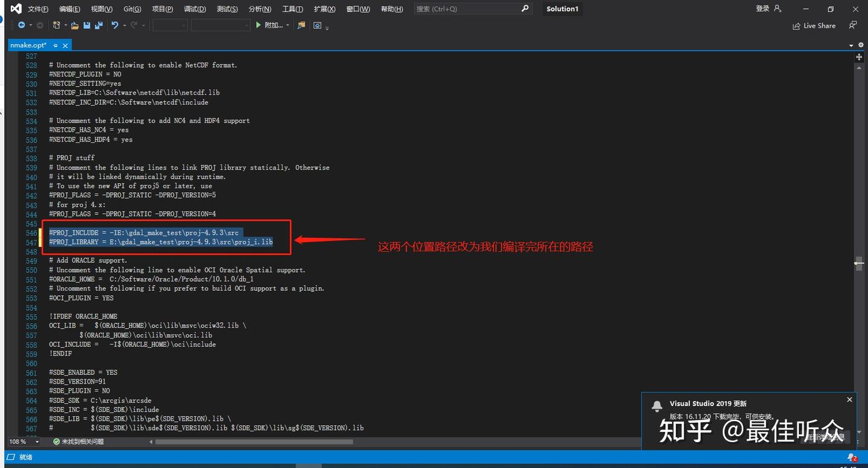Open editor settings via the gear icon
This screenshot has height=468, width=868.
[x=861, y=45]
